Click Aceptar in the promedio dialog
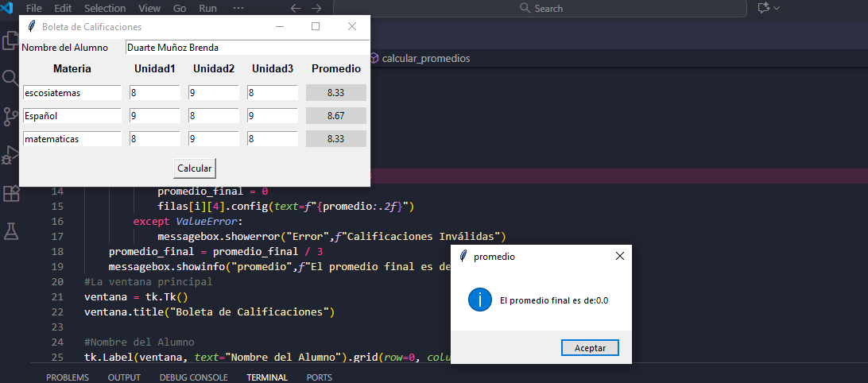 pos(590,348)
